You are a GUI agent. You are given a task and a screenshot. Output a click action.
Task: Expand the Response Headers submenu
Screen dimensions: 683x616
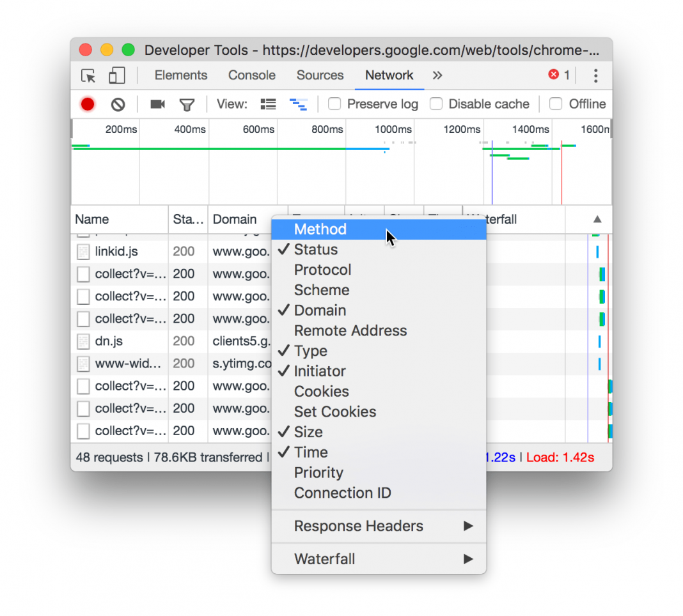[x=358, y=526]
